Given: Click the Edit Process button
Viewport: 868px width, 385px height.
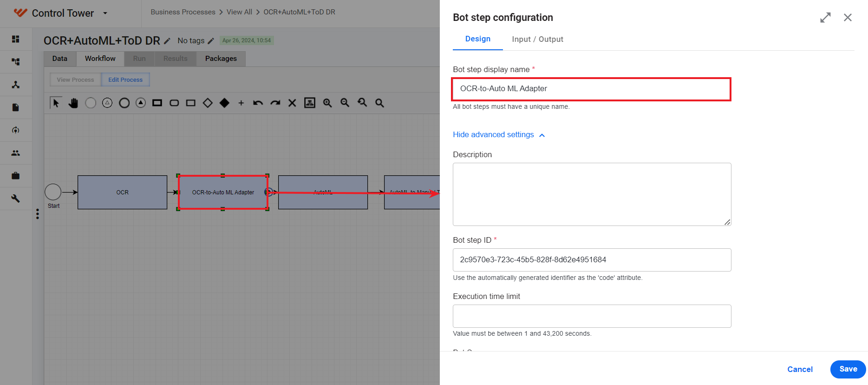Looking at the screenshot, I should click(x=125, y=80).
